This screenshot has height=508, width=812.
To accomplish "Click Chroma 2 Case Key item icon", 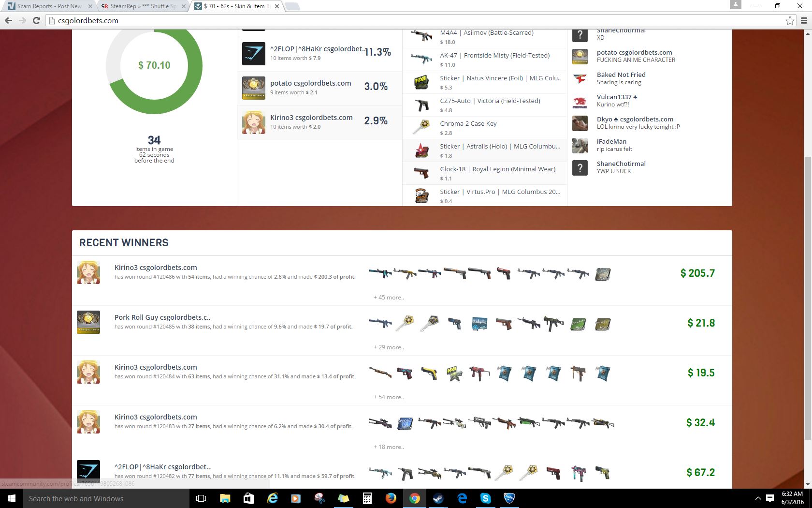I will click(x=421, y=127).
